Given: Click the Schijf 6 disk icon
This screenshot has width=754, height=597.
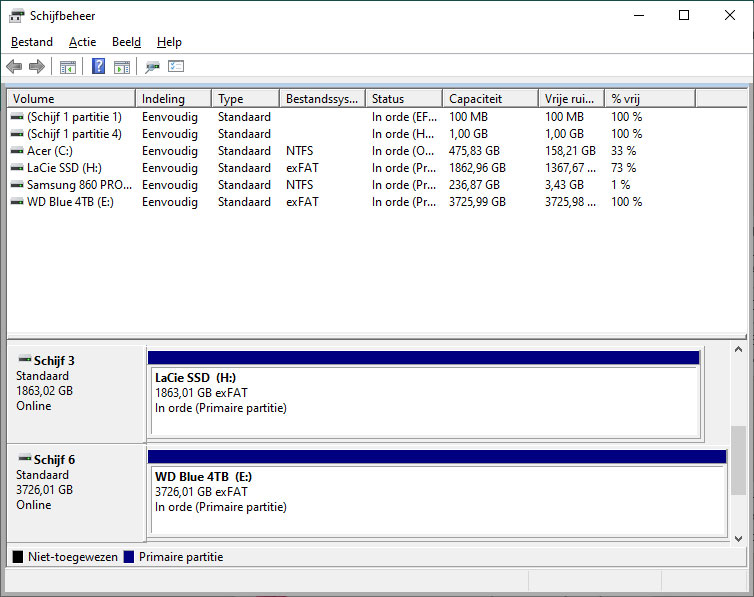Looking at the screenshot, I should coord(25,458).
